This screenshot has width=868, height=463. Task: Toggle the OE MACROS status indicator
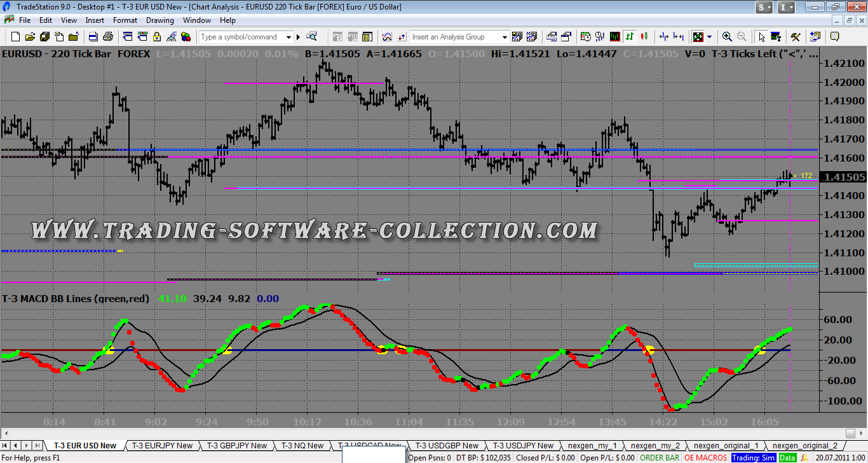pyautogui.click(x=705, y=457)
